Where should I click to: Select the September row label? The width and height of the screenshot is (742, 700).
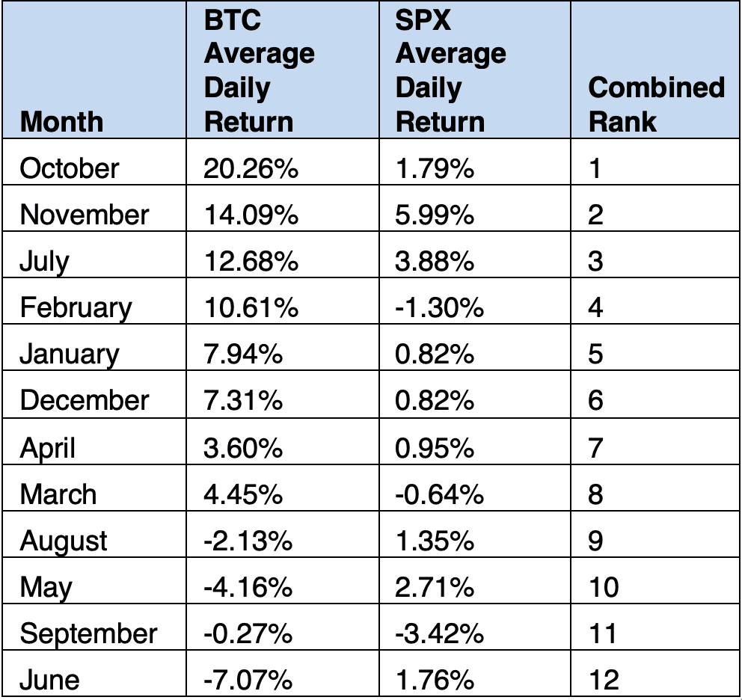[88, 633]
